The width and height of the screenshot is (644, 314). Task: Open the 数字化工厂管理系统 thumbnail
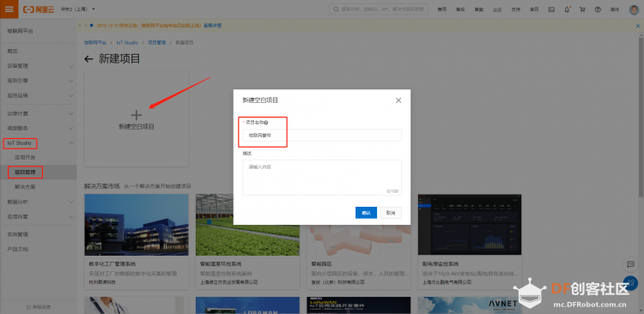click(x=137, y=225)
